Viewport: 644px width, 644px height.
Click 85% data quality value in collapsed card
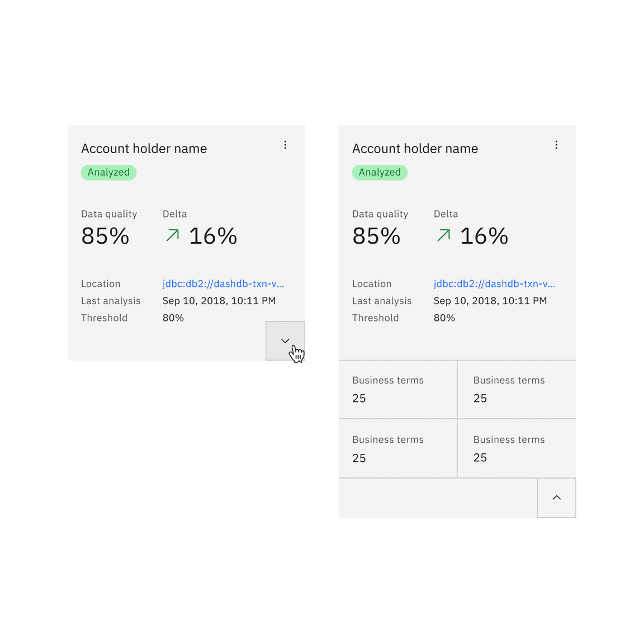click(105, 236)
